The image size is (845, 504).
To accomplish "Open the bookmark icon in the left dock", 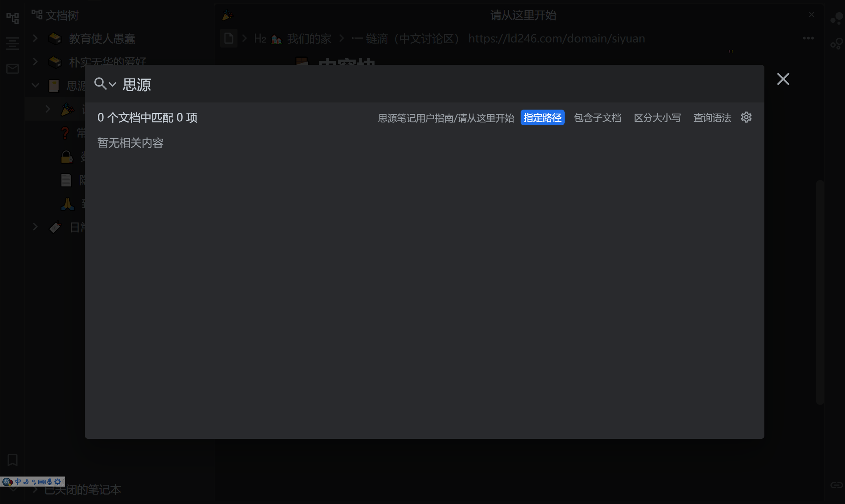I will click(13, 460).
